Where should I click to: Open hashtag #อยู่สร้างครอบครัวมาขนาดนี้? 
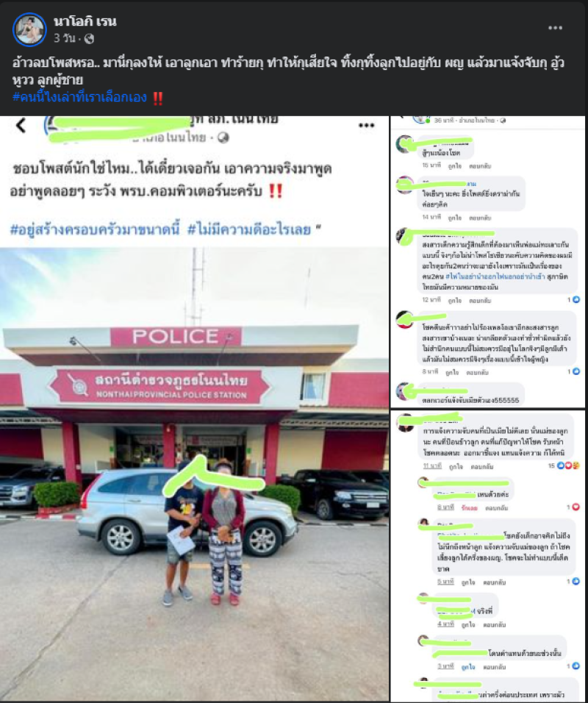[95, 229]
